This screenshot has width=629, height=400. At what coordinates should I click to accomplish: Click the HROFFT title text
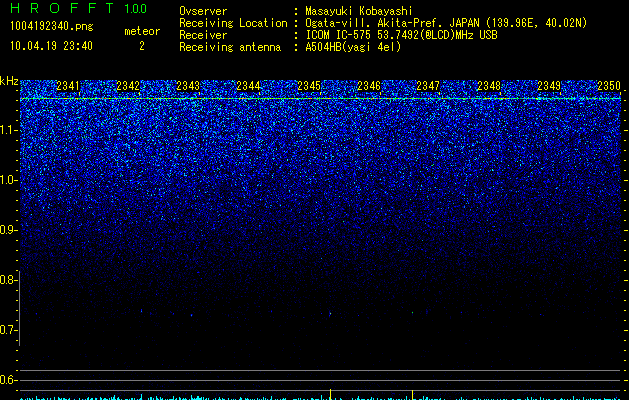click(x=62, y=8)
